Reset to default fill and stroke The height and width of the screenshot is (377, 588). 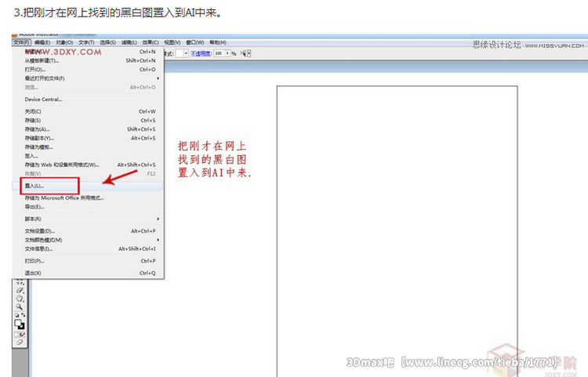pos(17,315)
